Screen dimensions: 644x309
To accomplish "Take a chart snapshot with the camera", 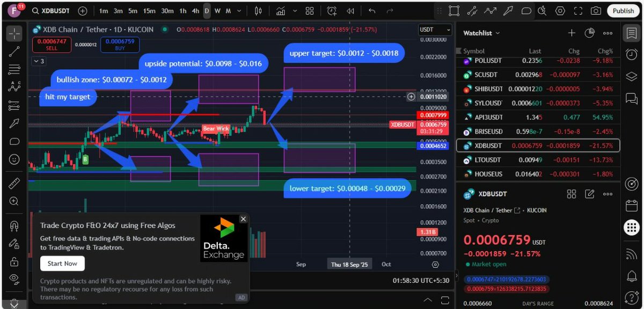I will (596, 11).
